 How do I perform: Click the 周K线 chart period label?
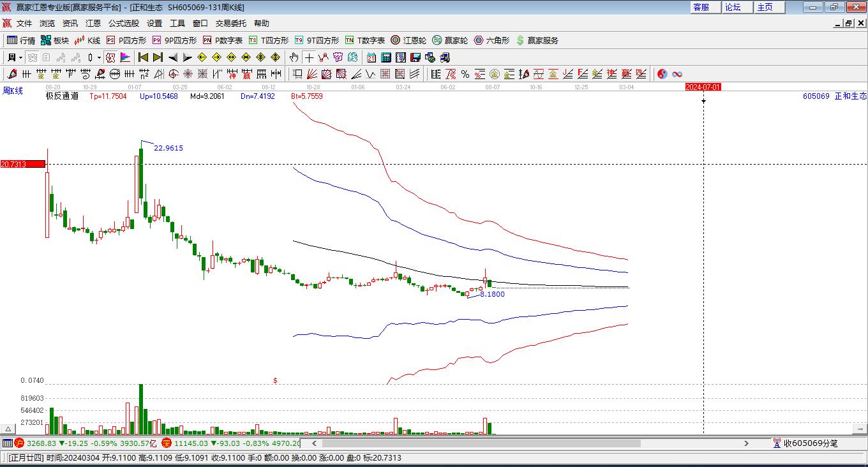tap(13, 91)
